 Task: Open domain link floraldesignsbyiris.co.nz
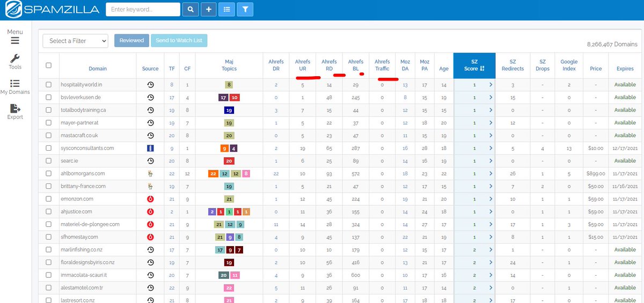tap(88, 262)
